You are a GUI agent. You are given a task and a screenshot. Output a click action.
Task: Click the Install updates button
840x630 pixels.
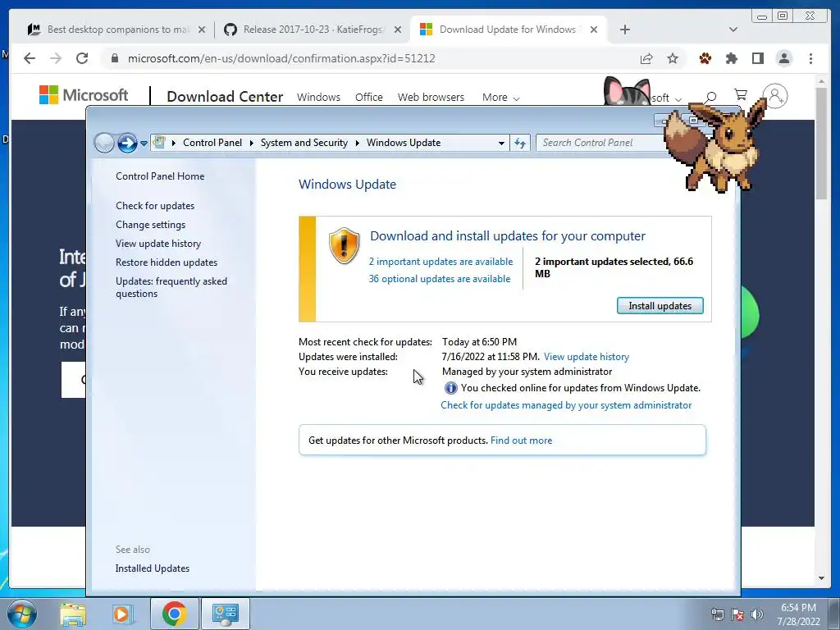point(660,306)
